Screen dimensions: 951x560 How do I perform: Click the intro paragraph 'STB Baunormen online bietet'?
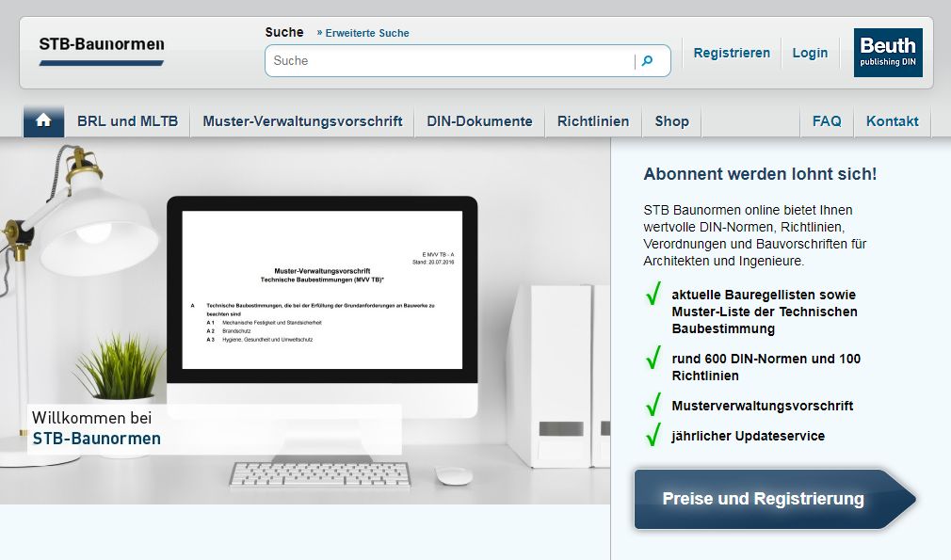pos(755,235)
